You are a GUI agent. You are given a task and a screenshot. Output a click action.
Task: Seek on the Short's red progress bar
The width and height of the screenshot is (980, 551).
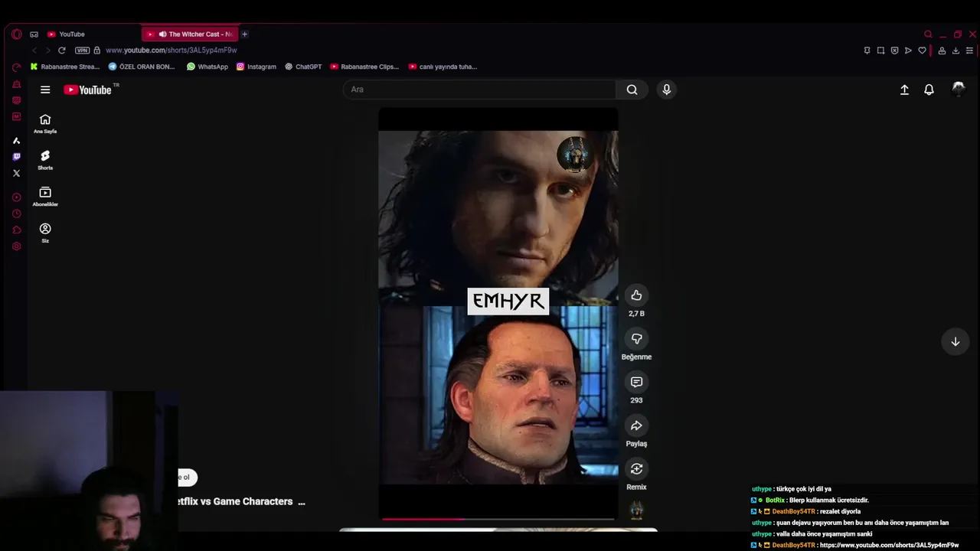point(498,519)
